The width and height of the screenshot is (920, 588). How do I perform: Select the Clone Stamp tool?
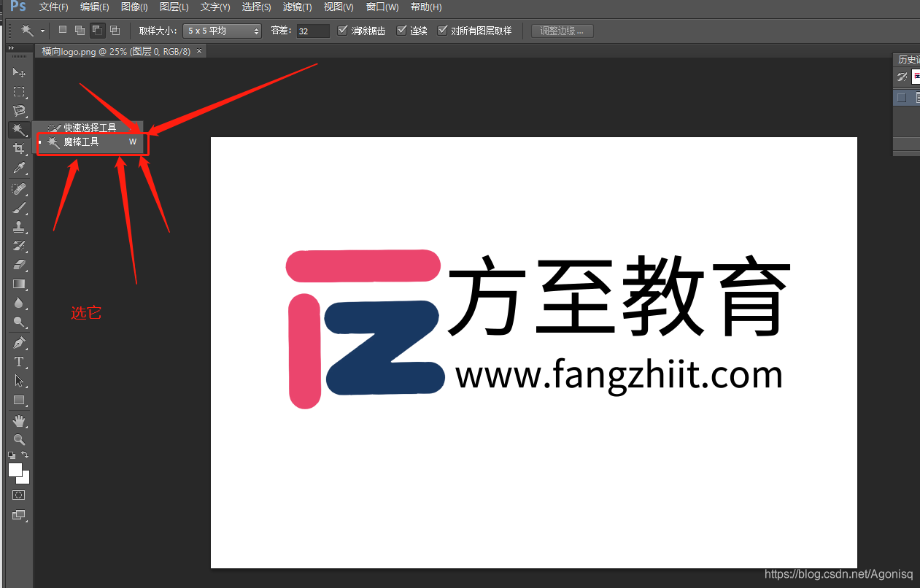[x=19, y=227]
